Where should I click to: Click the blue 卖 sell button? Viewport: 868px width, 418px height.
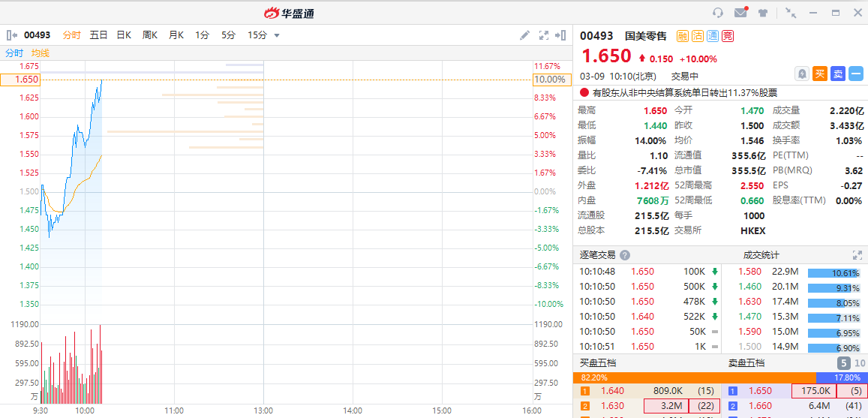coord(838,74)
